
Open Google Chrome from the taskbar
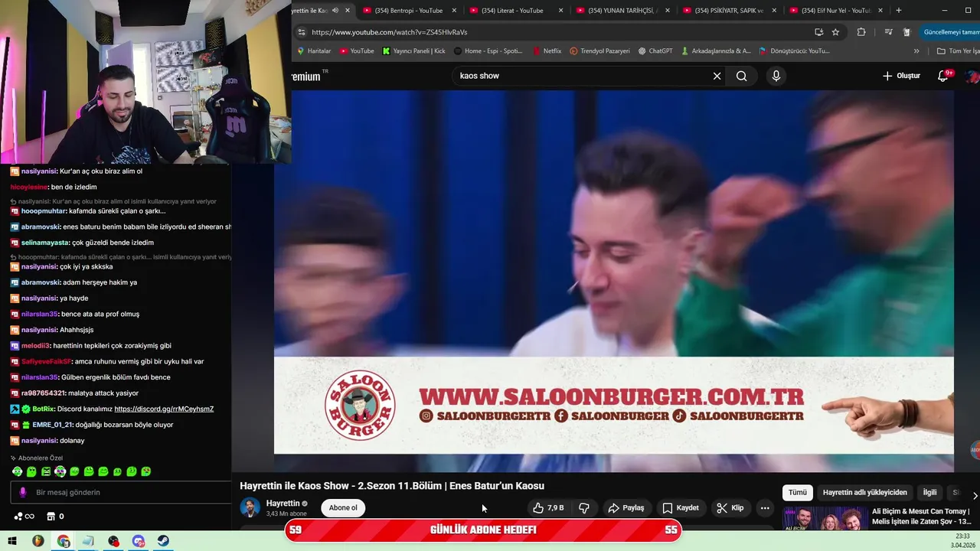63,541
